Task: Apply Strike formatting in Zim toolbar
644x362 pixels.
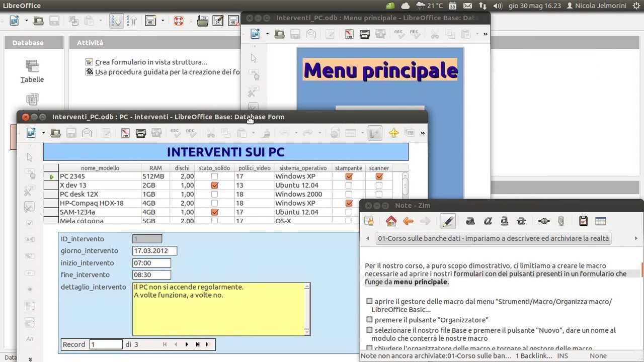Action: pyautogui.click(x=522, y=221)
